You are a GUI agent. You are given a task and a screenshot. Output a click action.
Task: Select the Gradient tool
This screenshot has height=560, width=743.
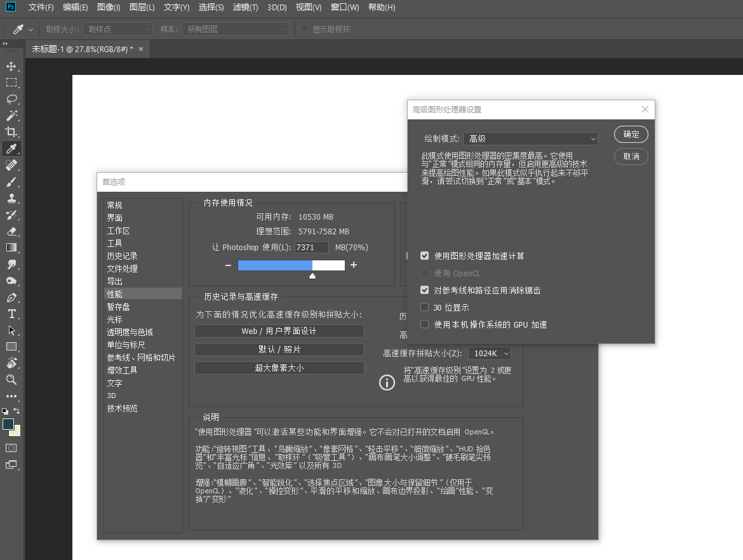13,248
